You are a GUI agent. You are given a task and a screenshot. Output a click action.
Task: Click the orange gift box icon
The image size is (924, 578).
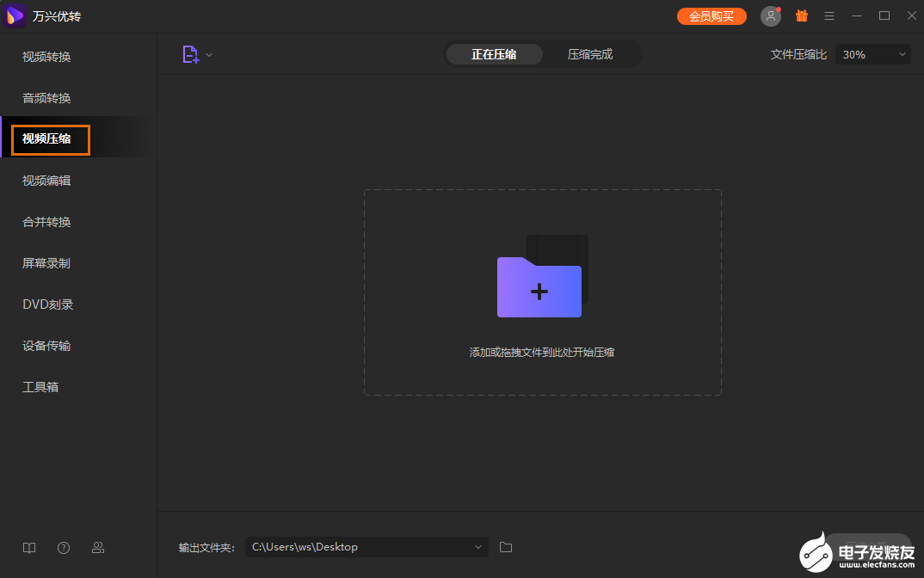tap(802, 15)
